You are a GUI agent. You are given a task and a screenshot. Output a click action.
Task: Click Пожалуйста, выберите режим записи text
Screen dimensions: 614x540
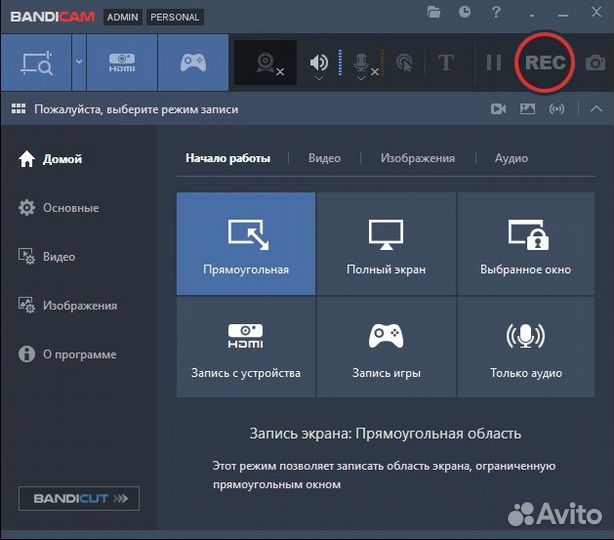(x=136, y=109)
